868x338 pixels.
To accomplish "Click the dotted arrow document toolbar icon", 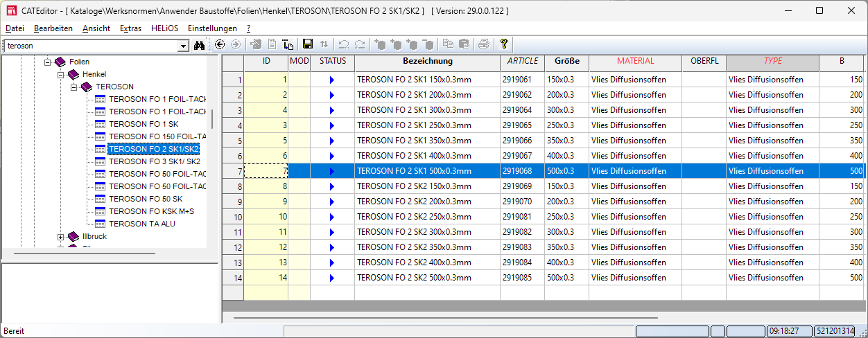I will point(288,44).
